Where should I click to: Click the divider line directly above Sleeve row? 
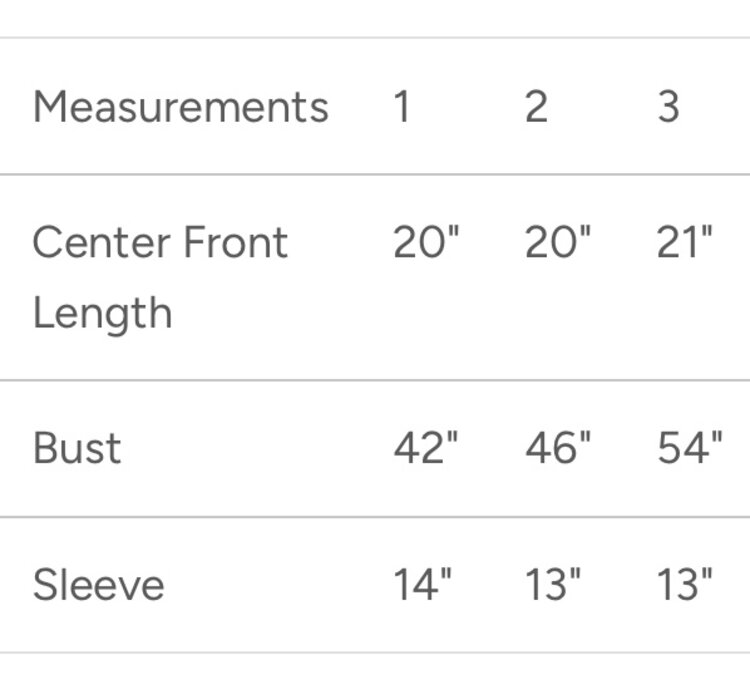pyautogui.click(x=375, y=517)
